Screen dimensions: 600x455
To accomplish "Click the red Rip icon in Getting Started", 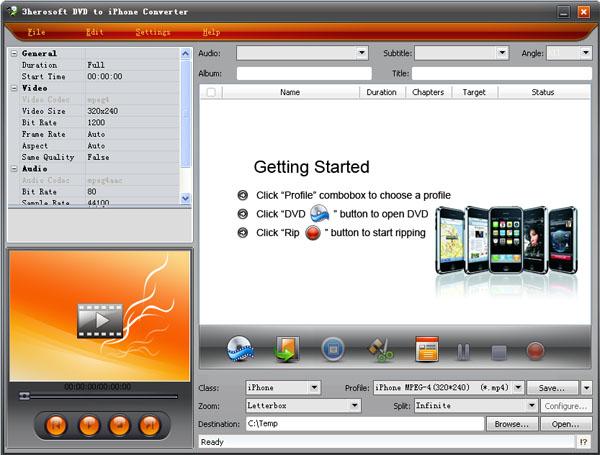I will [313, 233].
